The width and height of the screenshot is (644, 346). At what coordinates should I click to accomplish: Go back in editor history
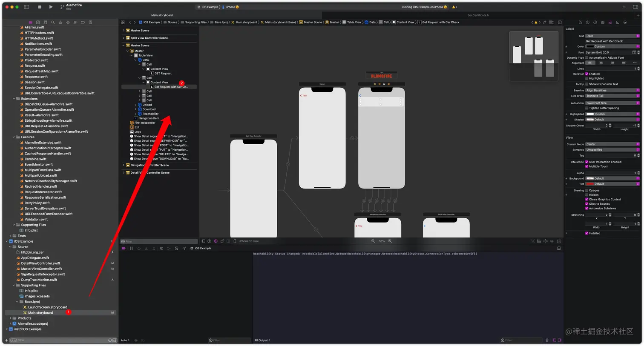130,22
